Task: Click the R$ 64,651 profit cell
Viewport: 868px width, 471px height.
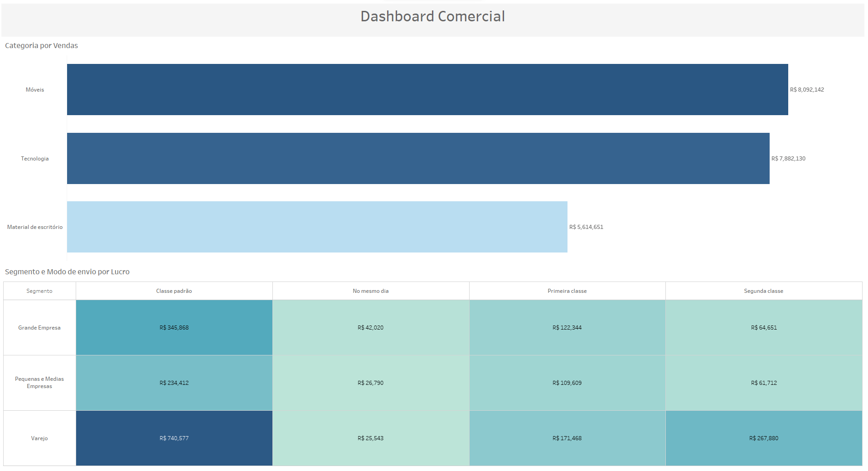Action: click(764, 328)
